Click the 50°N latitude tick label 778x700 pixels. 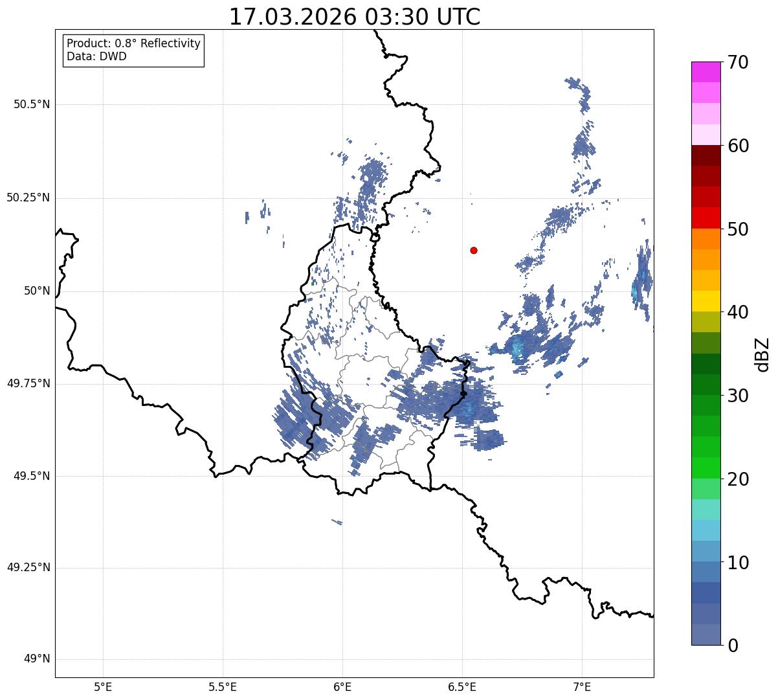point(37,291)
